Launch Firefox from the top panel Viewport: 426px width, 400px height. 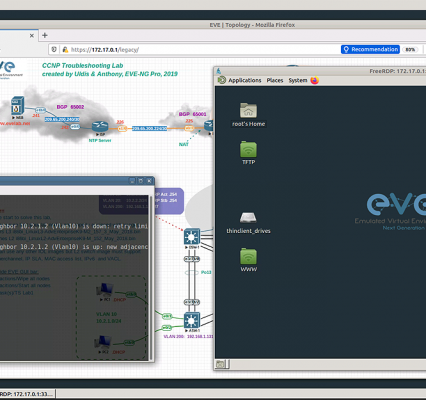pos(314,80)
